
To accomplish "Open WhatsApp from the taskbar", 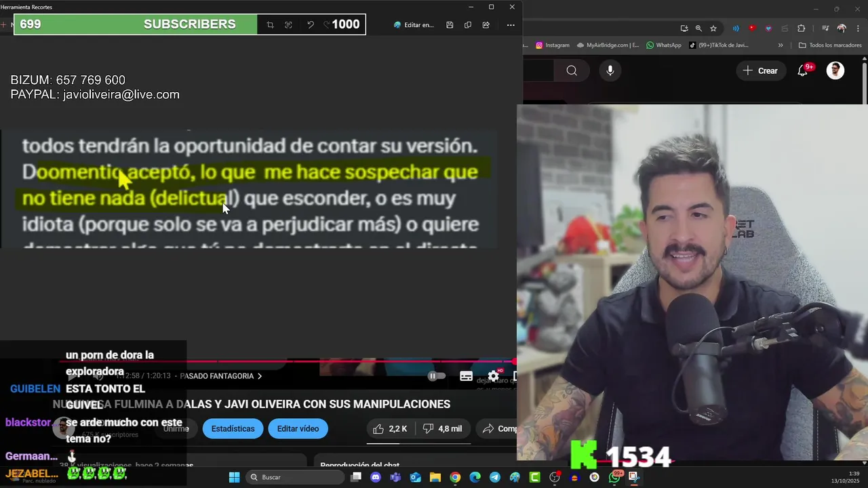I will (614, 477).
